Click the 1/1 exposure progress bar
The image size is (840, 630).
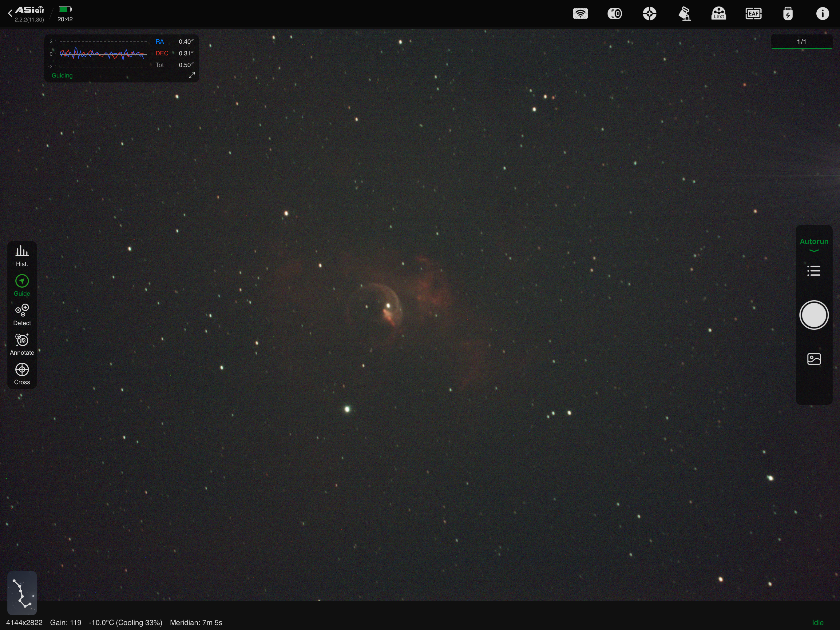pyautogui.click(x=801, y=42)
